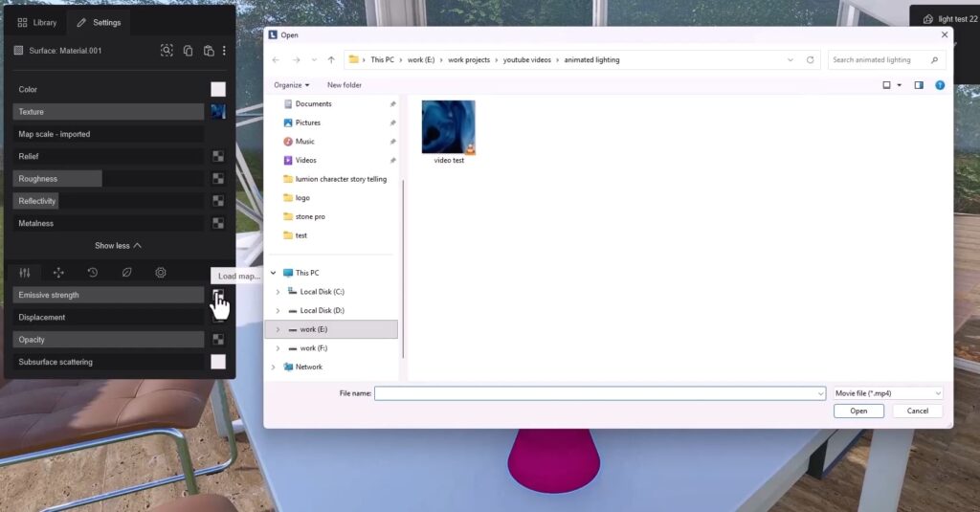Select the advanced gear icon in material tabs
Screen dimensions: 980x512
coord(161,273)
